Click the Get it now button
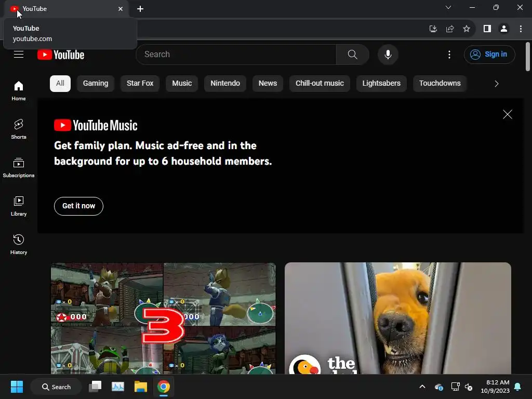 tap(79, 206)
